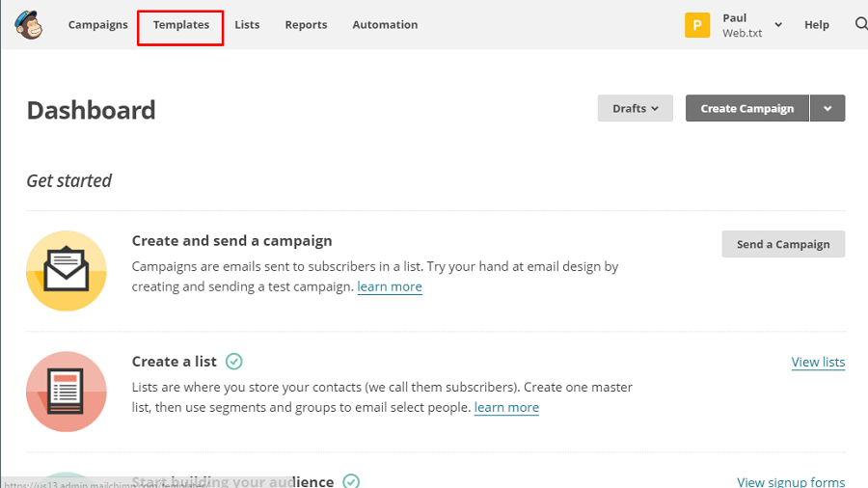Open the search magnifier icon
This screenshot has height=488, width=868.
[861, 24]
